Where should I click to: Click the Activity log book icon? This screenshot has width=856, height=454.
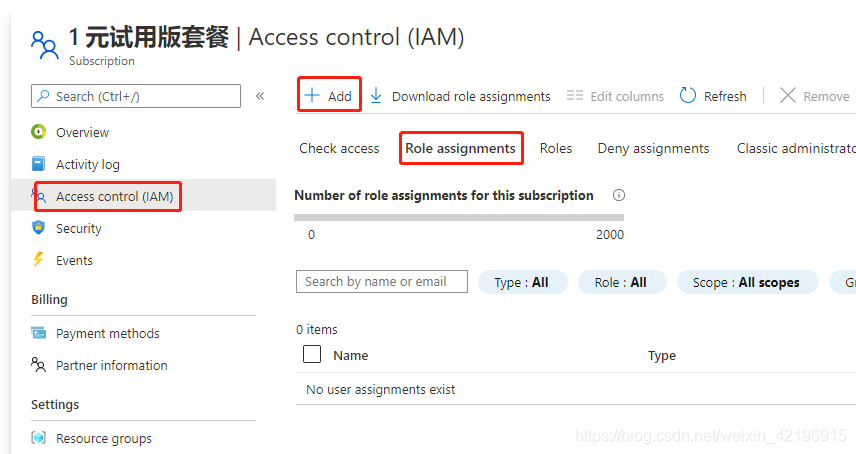pos(38,164)
